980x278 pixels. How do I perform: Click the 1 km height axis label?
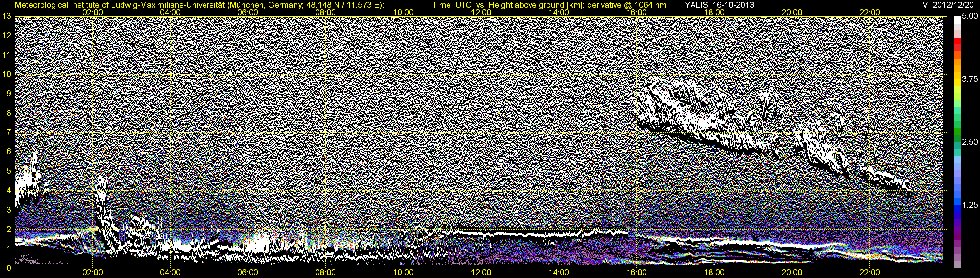(x=9, y=249)
